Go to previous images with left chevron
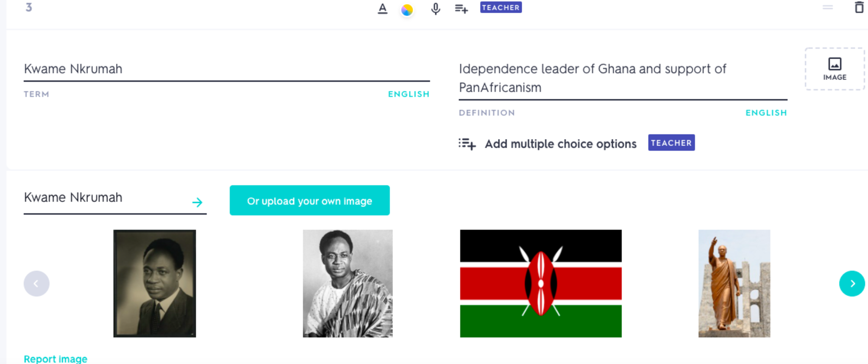Viewport: 868px width, 364px height. coord(36,283)
